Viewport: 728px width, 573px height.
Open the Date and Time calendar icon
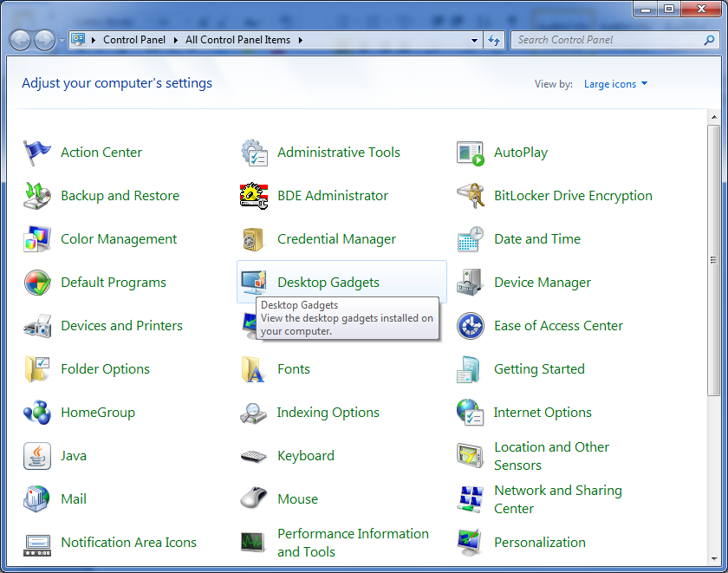471,239
